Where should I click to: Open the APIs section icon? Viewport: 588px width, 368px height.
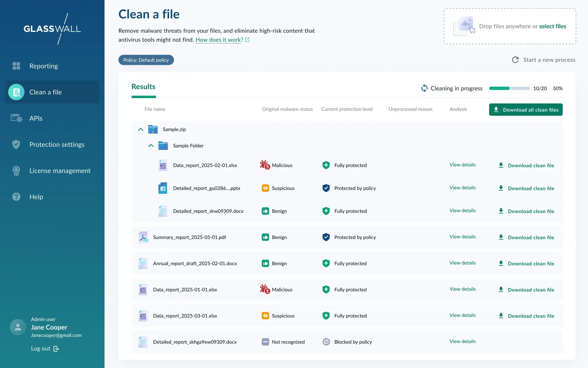pyautogui.click(x=16, y=118)
